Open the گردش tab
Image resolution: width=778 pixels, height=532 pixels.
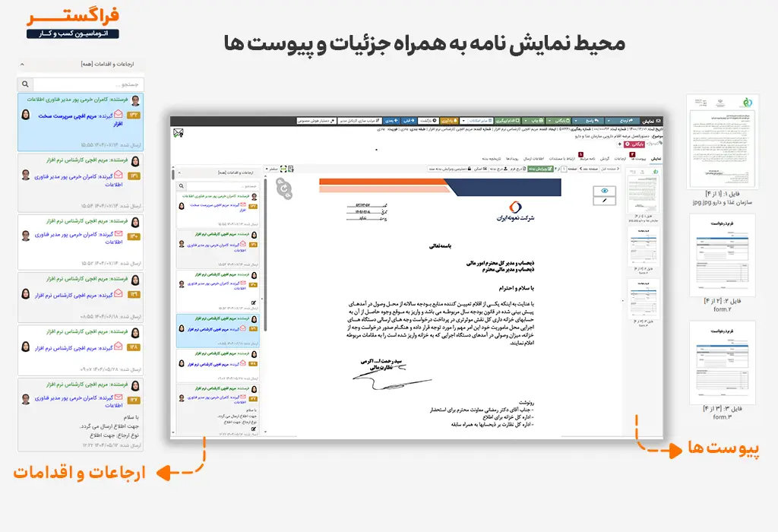605,160
